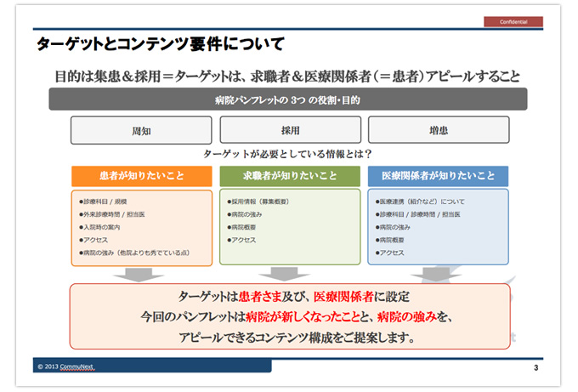Click the orange 患者が知りたいこと header
578x392 pixels.
(x=140, y=176)
